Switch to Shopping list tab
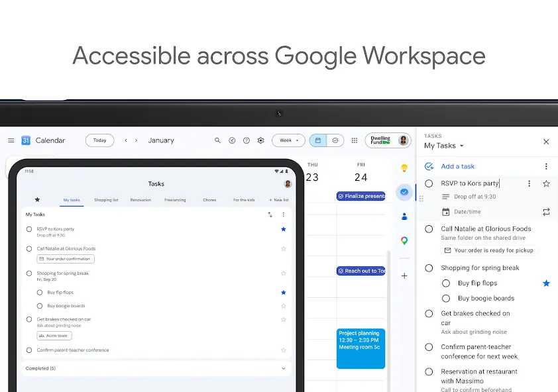Viewport: 558px width, 392px height. [106, 200]
